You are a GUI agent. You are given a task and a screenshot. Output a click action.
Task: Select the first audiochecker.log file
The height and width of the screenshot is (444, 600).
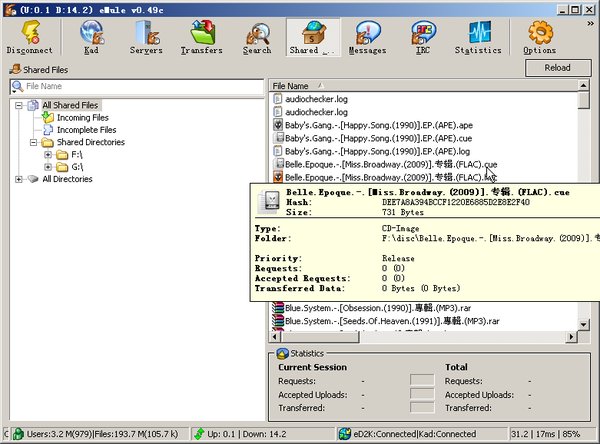tap(316, 99)
